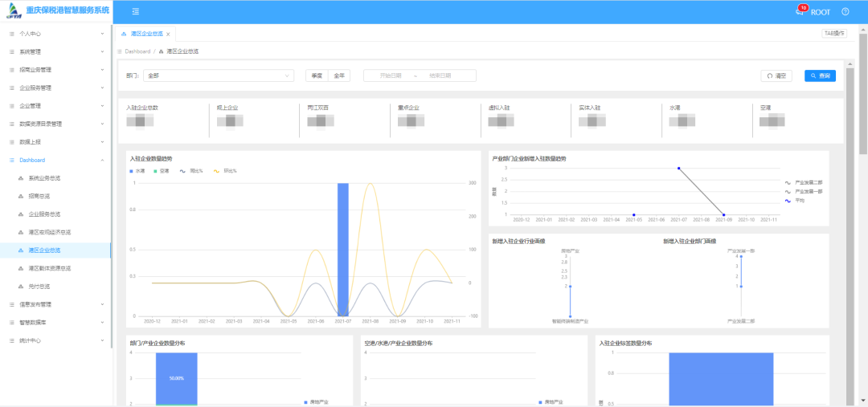Viewport: 868px width, 407px height.
Task: Click the breadcrumb menu icon before Dashboard
Action: [120, 51]
